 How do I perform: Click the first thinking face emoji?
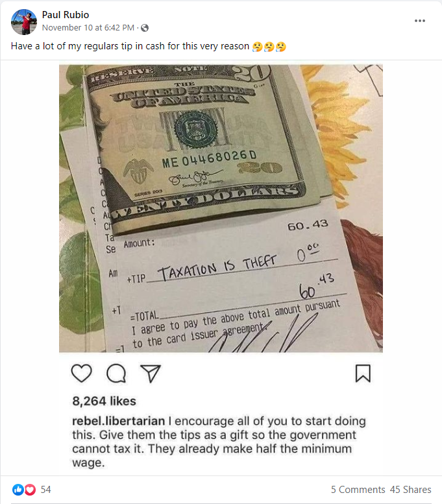coord(258,47)
